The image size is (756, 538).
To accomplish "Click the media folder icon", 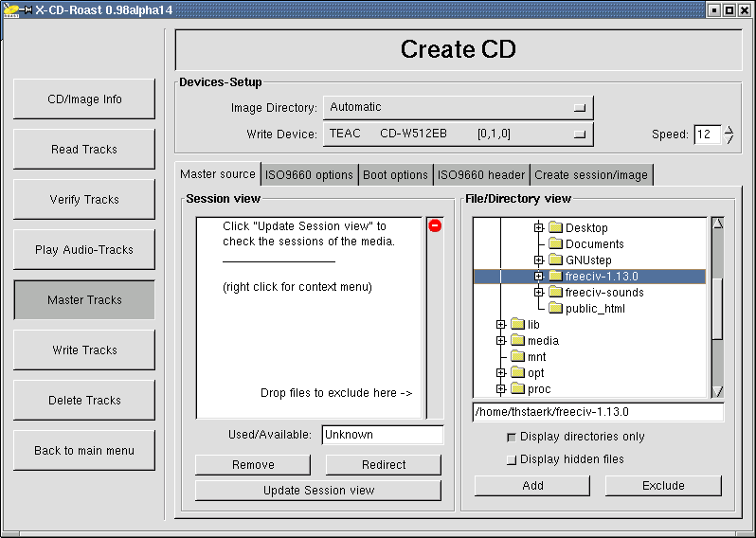I will 518,340.
